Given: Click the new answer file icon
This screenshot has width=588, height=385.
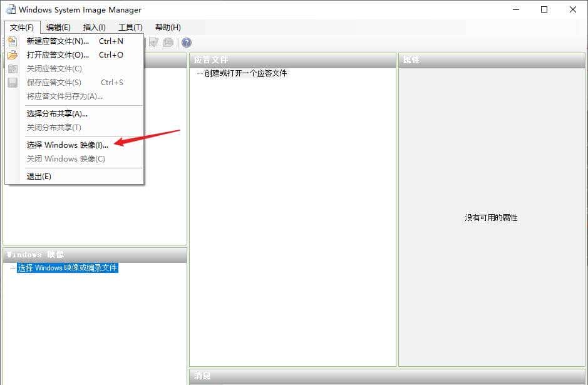Looking at the screenshot, I should 13,42.
